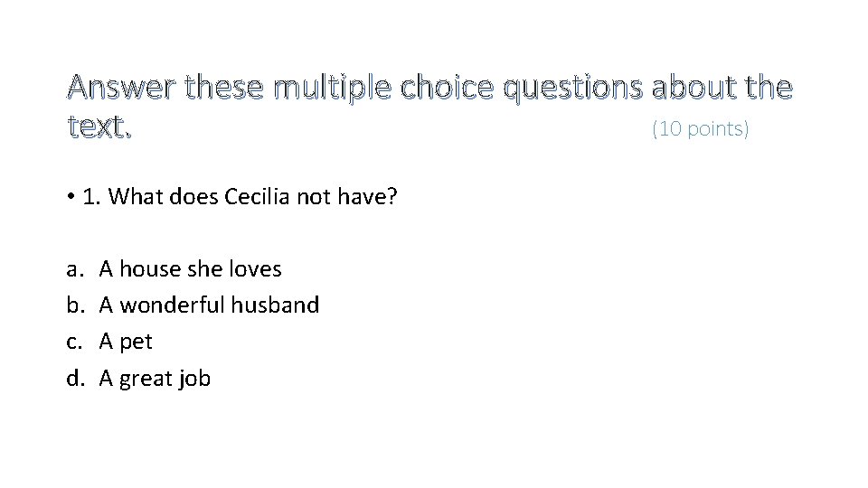Click the option letter "b."
868x488 pixels.
click(74, 305)
